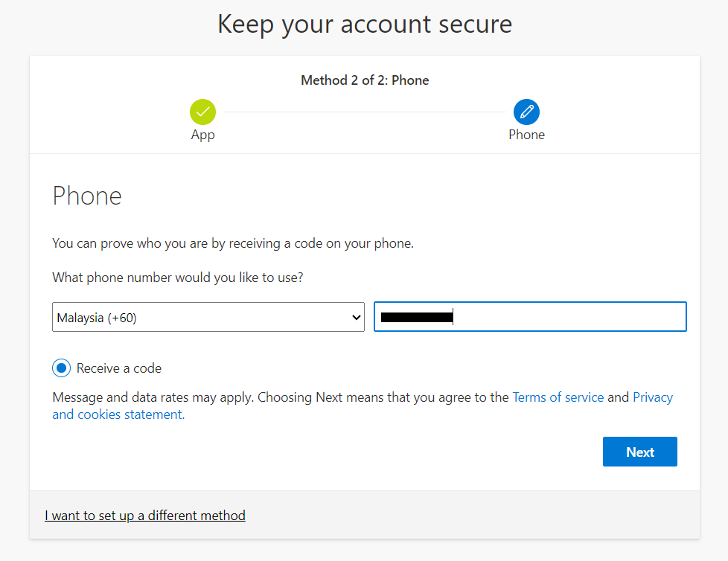Select the Receive a code radio button
The height and width of the screenshot is (561, 728).
(x=62, y=368)
